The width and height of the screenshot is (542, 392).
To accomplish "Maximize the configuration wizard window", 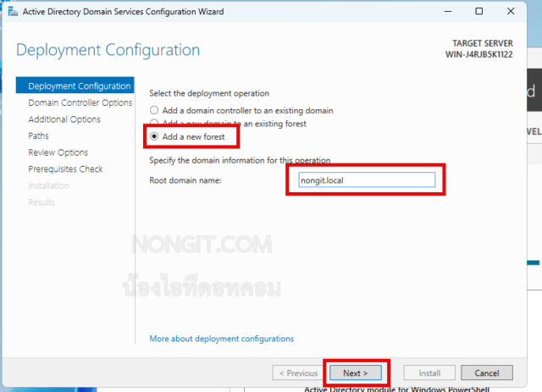I will 479,11.
